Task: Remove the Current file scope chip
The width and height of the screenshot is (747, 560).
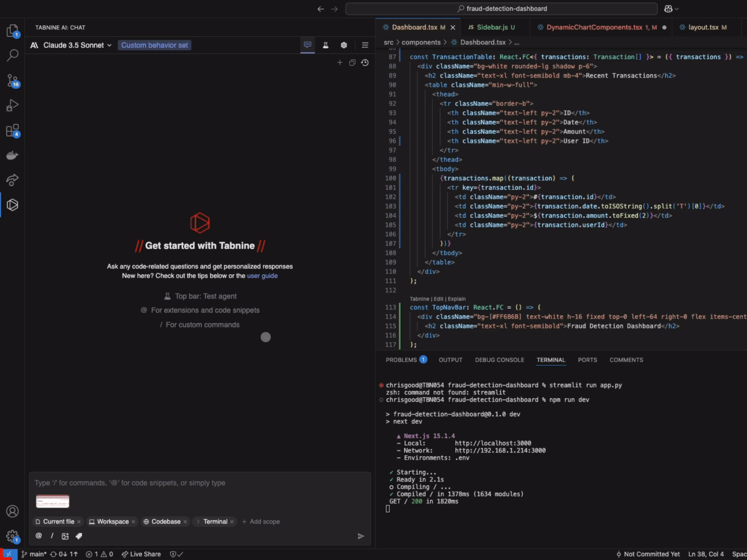Action: click(x=79, y=522)
